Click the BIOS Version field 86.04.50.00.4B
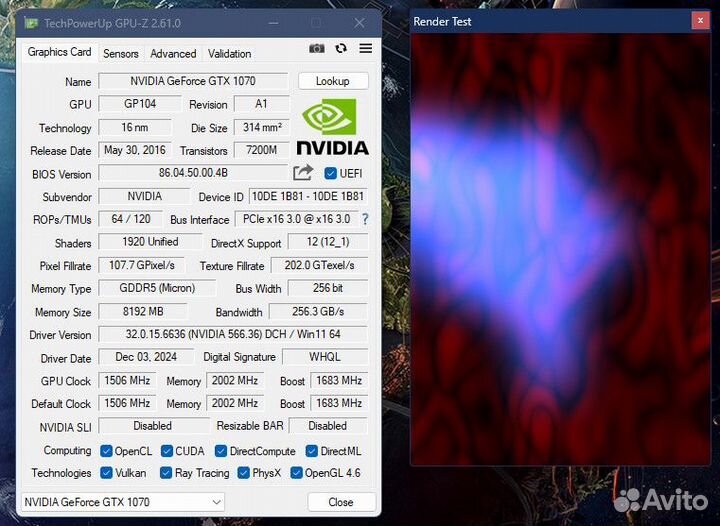This screenshot has width=720, height=526. [x=193, y=173]
